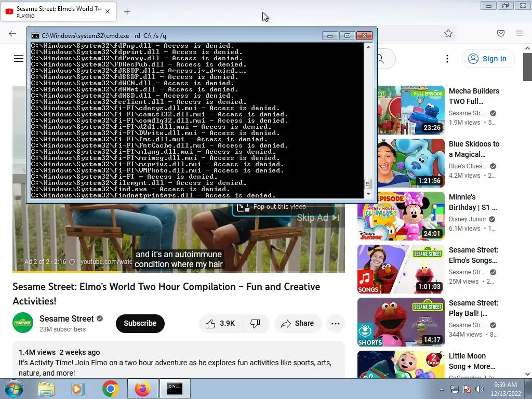The width and height of the screenshot is (532, 399).
Task: Open Blue Skidoos to a Magical thumbnail
Action: click(411, 163)
